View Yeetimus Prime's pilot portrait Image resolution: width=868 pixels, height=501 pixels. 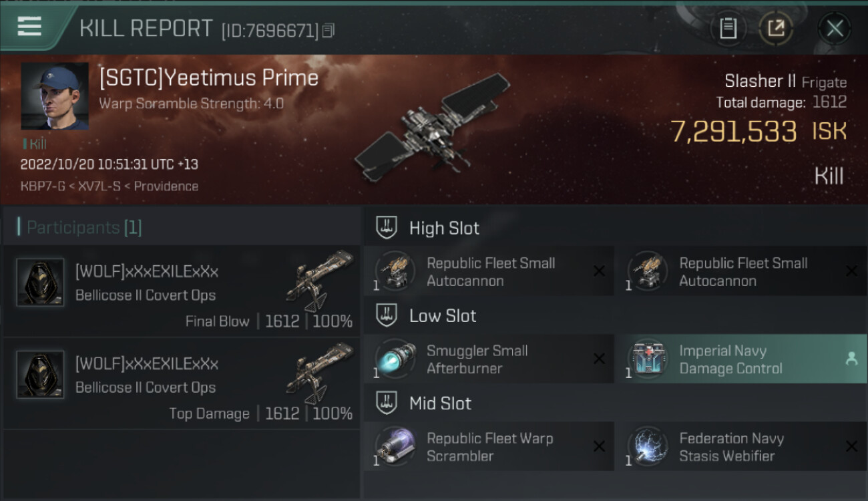pyautogui.click(x=55, y=96)
